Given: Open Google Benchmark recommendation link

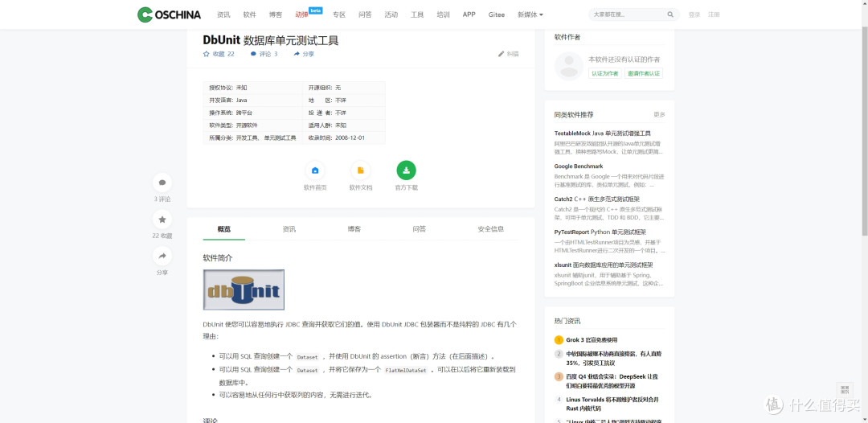Looking at the screenshot, I should click(x=579, y=166).
